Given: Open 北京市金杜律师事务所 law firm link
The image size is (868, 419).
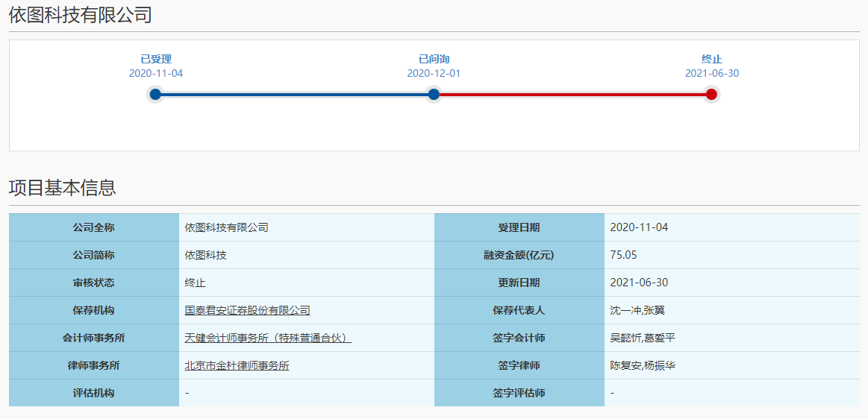Looking at the screenshot, I should [x=237, y=365].
